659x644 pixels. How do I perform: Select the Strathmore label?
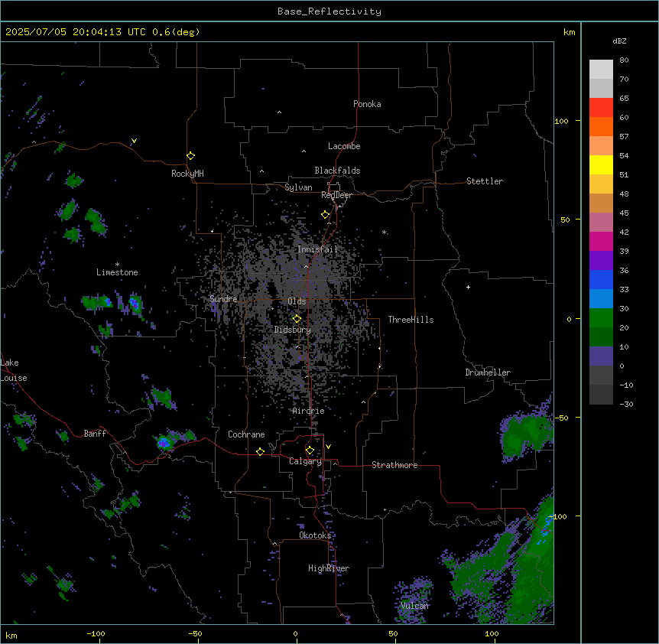pos(394,465)
